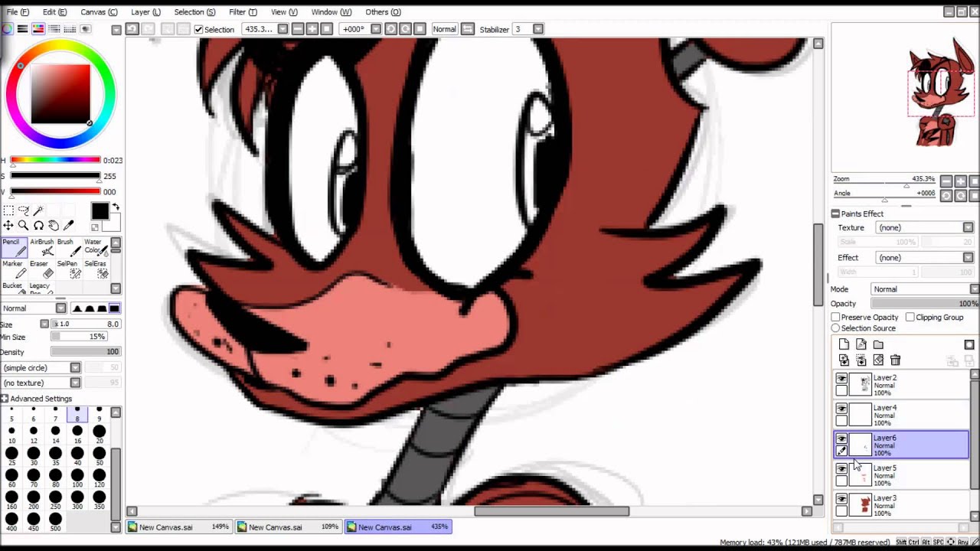Open the rotation angle dropdown

(x=375, y=29)
